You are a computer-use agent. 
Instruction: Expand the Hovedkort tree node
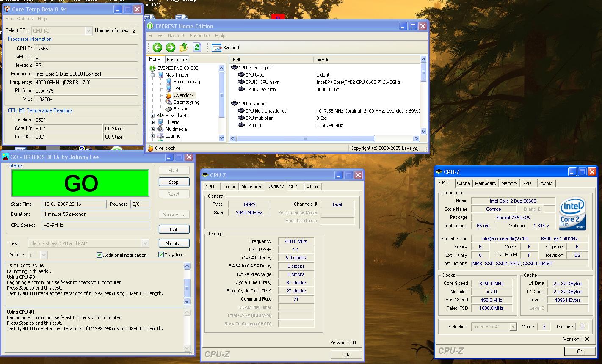pyautogui.click(x=153, y=116)
